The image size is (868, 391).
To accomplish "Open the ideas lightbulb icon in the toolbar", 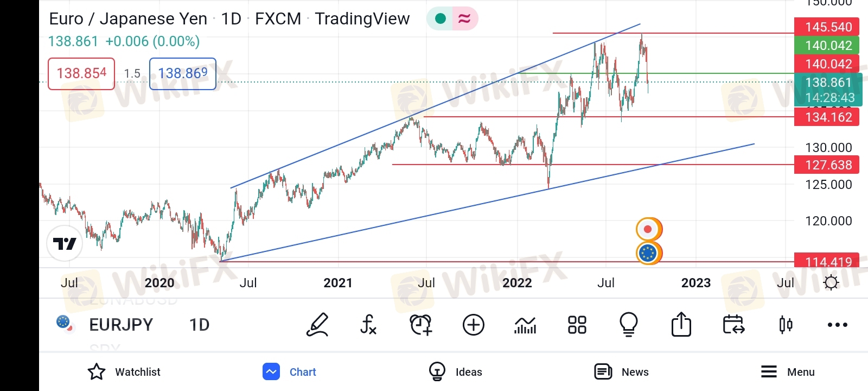I will (x=629, y=325).
